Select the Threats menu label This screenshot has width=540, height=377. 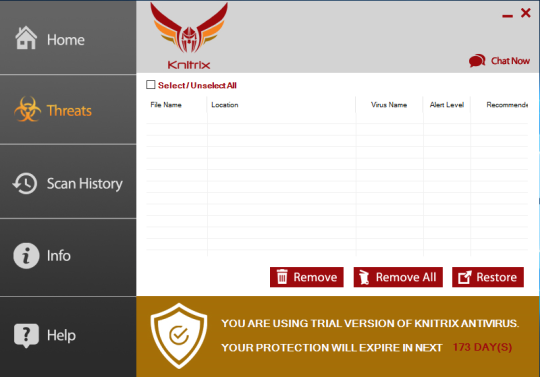(x=69, y=111)
